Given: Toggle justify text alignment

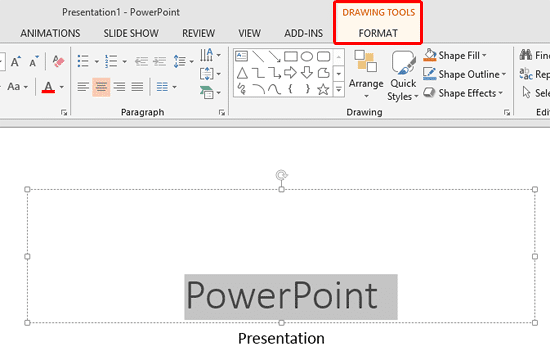Looking at the screenshot, I should 137,87.
